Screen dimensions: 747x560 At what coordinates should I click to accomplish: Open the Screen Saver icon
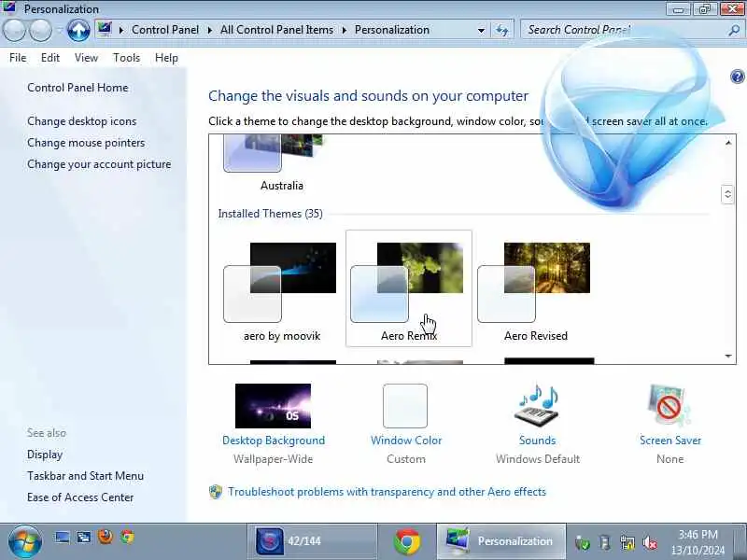click(x=669, y=405)
